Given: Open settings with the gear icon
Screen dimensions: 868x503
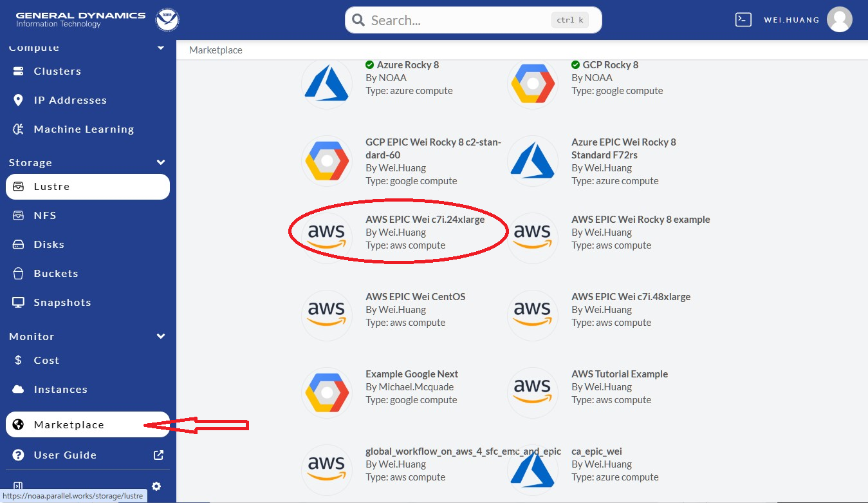Looking at the screenshot, I should click(156, 486).
